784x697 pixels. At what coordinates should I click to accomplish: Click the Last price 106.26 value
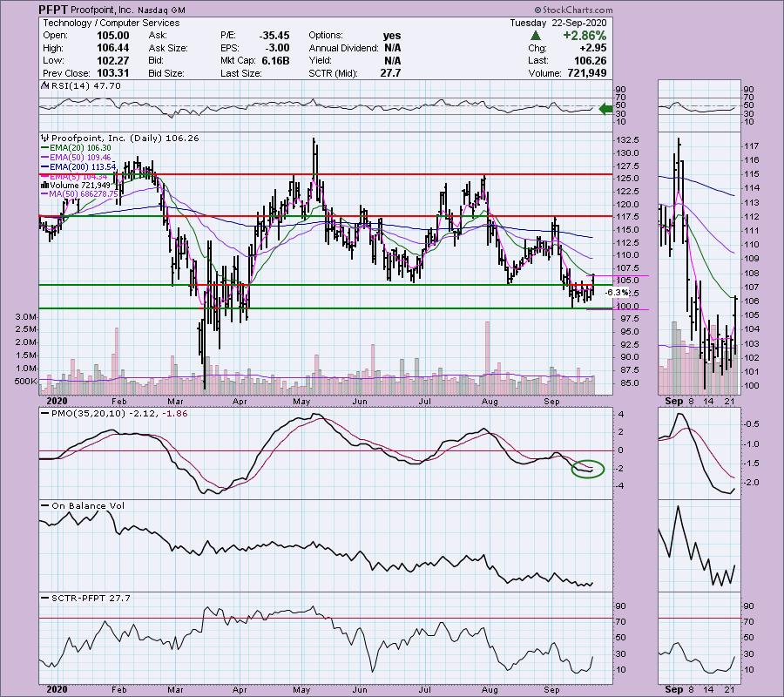coord(591,60)
